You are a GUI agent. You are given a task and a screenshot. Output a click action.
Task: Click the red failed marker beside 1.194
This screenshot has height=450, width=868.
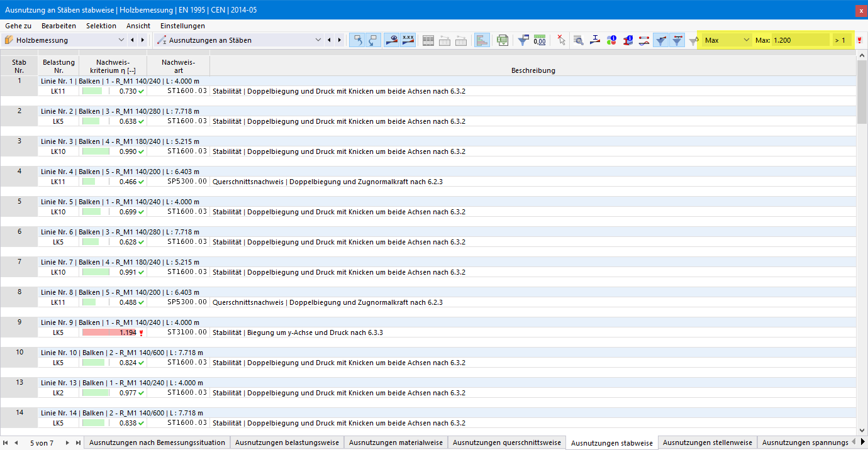pyautogui.click(x=142, y=332)
